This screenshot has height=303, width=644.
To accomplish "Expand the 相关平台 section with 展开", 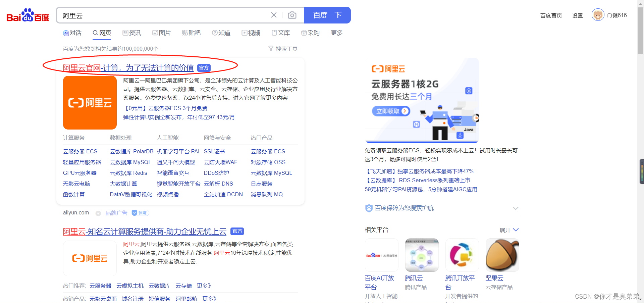I will pos(509,230).
